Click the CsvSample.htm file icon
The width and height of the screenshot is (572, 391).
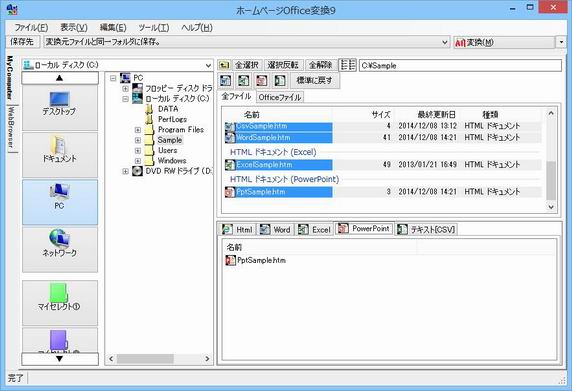[x=230, y=126]
